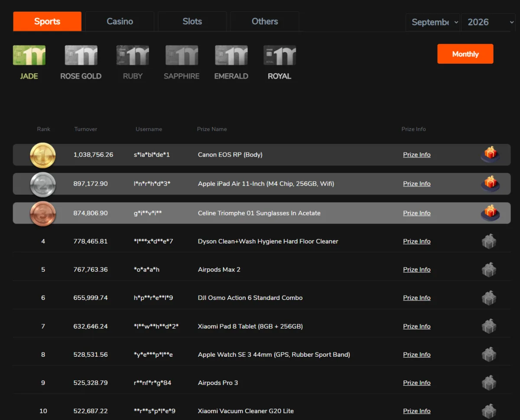Click turnover value 632,646.24
The image size is (520, 420).
pos(91,326)
